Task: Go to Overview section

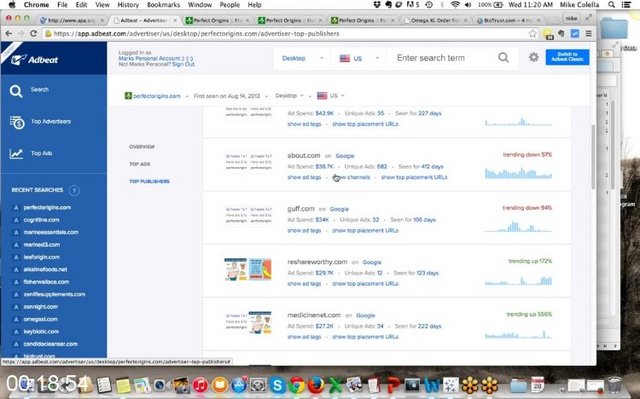Action: click(x=142, y=146)
